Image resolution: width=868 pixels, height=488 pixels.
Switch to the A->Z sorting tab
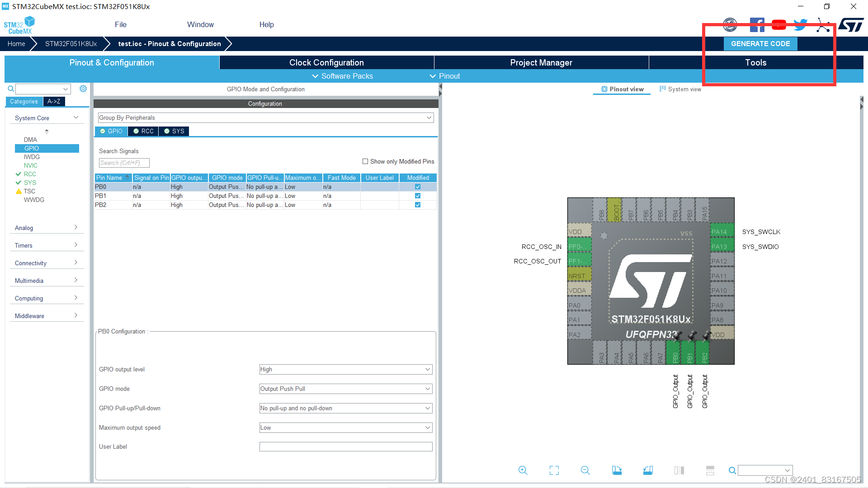point(54,101)
